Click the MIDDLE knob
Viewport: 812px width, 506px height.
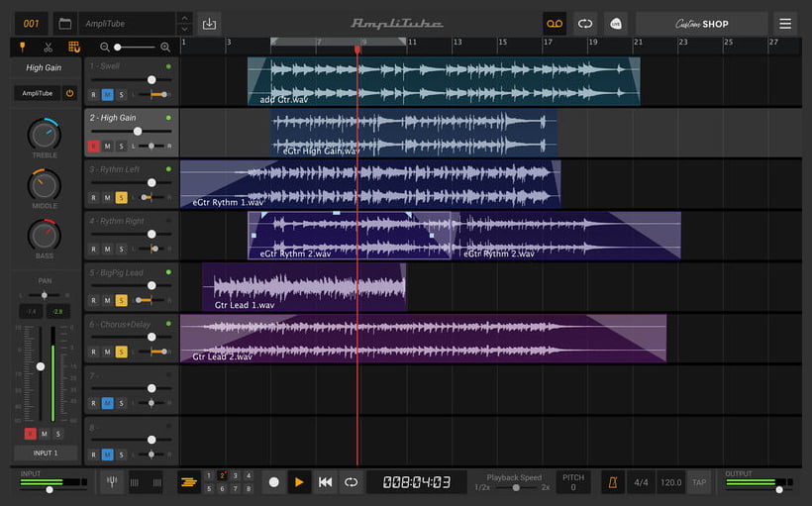(44, 185)
